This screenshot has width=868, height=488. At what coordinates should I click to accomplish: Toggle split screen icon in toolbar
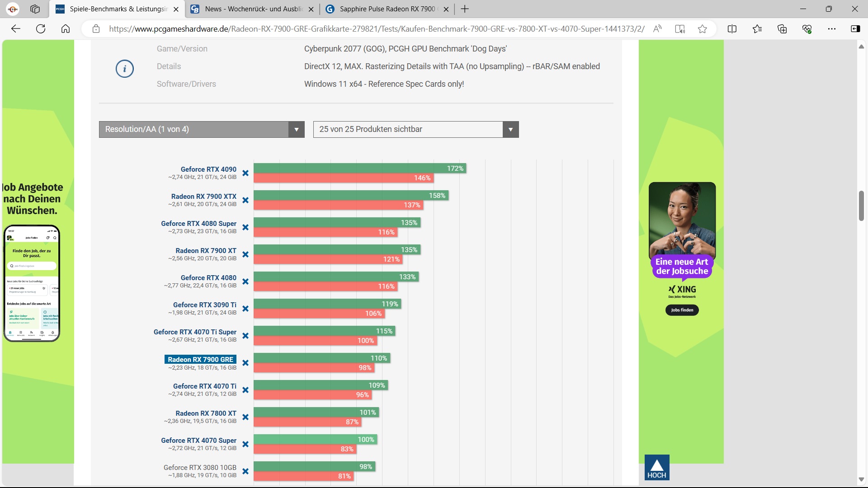732,29
